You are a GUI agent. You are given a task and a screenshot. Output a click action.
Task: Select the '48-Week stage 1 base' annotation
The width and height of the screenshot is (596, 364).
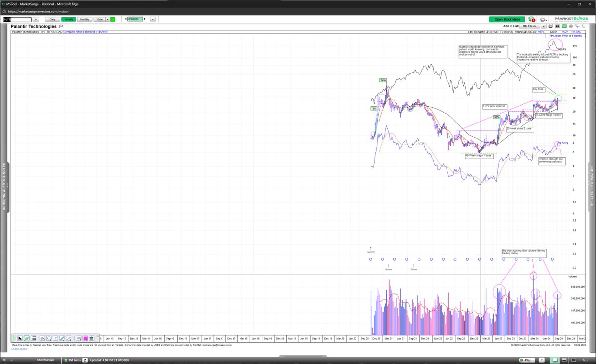[479, 156]
